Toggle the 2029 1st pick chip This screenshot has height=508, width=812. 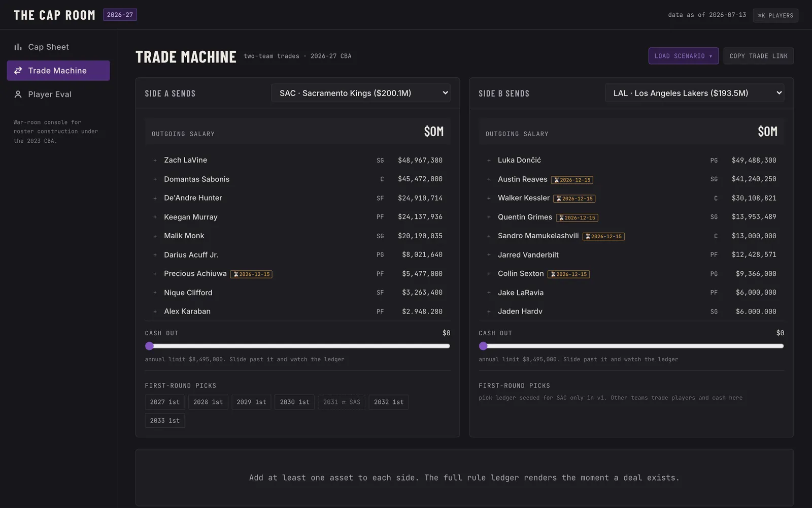[x=251, y=402]
